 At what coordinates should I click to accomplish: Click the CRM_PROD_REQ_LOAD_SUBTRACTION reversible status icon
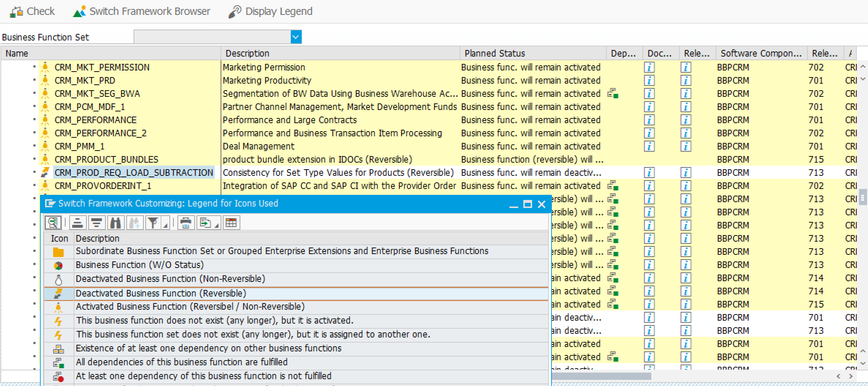45,173
